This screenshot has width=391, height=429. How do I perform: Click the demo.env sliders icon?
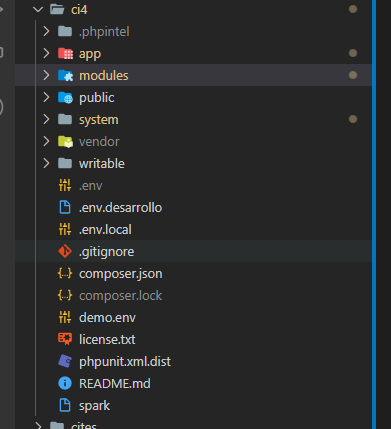click(65, 317)
